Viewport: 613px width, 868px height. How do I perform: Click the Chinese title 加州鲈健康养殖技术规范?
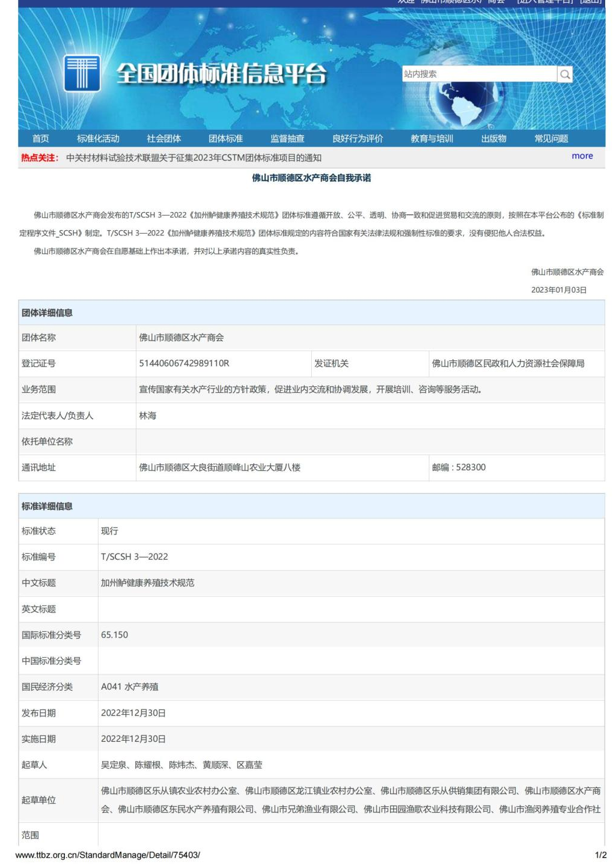tap(147, 583)
